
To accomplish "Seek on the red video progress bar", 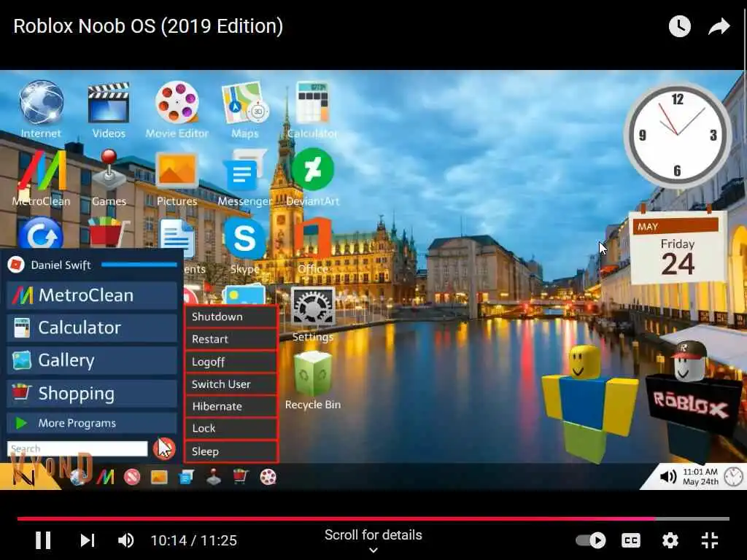I will click(373, 518).
